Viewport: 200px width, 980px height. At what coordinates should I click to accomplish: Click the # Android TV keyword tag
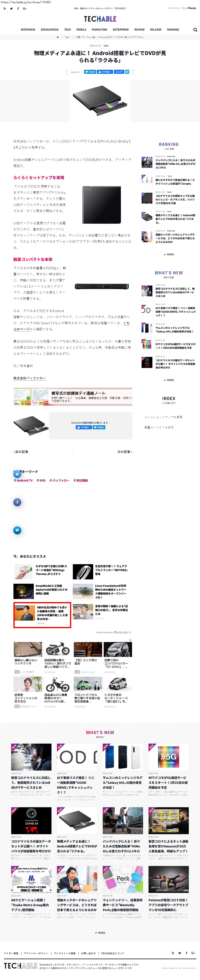23,481
